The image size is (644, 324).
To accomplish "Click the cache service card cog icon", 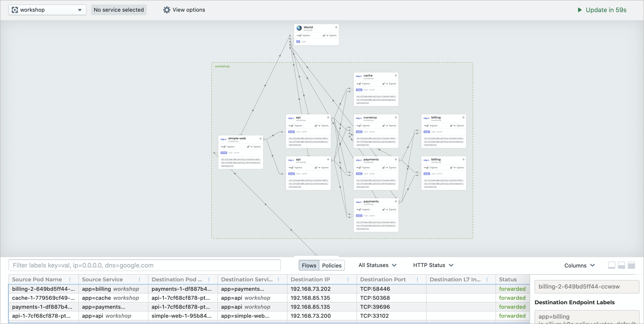I will pos(396,76).
